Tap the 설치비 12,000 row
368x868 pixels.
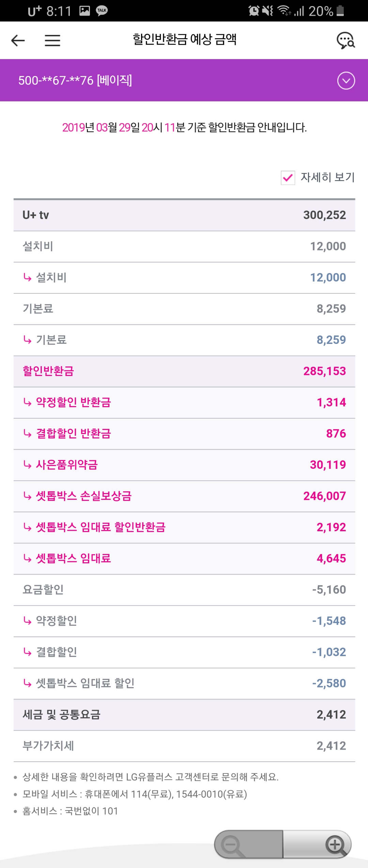[184, 246]
